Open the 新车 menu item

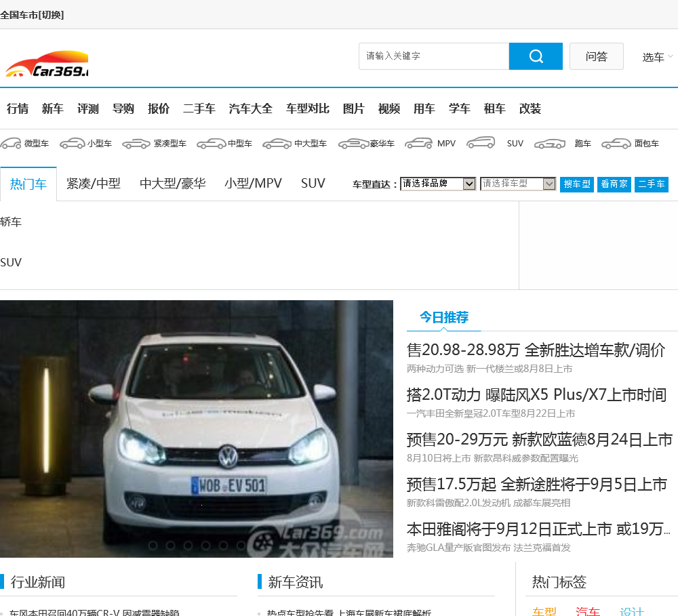(x=53, y=108)
